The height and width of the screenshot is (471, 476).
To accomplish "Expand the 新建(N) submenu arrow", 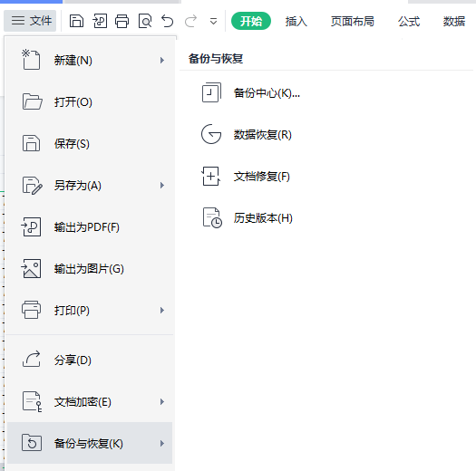I will click(162, 61).
